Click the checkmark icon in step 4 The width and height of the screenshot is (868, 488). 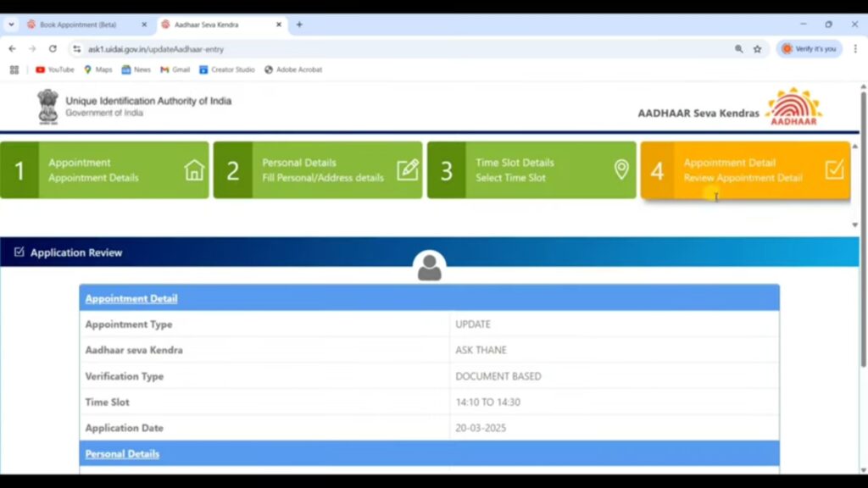[835, 169]
